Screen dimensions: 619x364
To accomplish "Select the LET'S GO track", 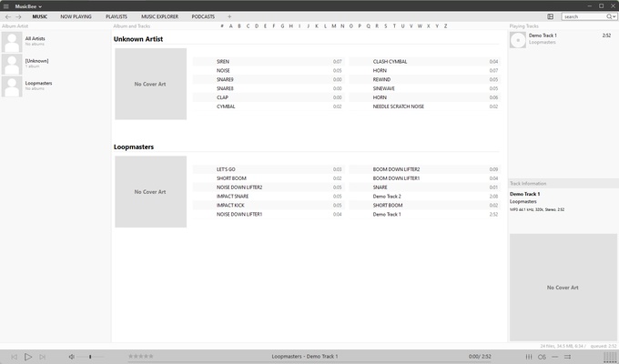I will [x=269, y=169].
